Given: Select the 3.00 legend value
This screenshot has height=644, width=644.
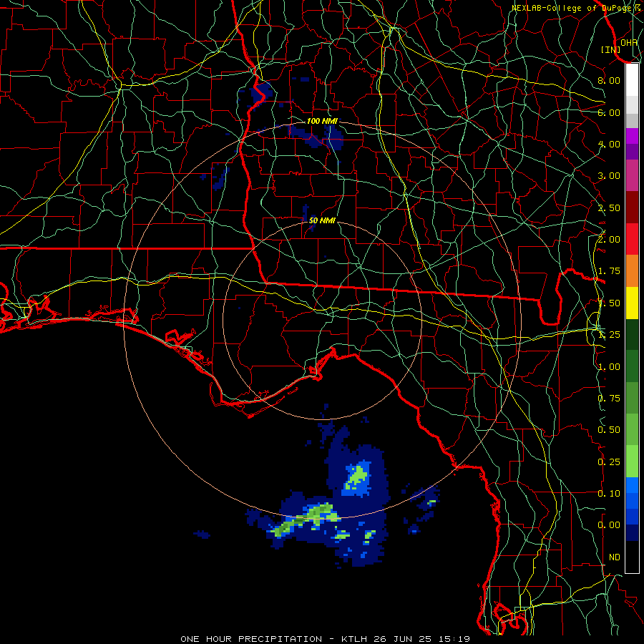Looking at the screenshot, I should tap(609, 176).
